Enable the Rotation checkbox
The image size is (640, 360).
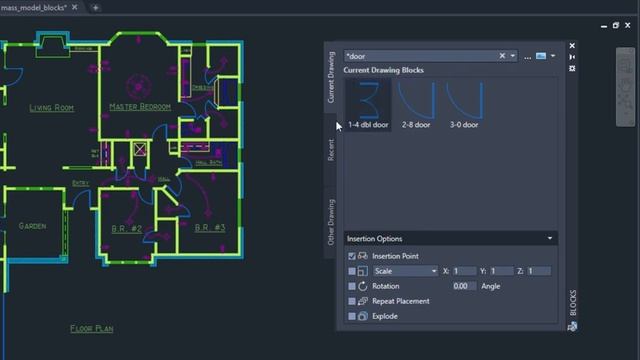[352, 286]
